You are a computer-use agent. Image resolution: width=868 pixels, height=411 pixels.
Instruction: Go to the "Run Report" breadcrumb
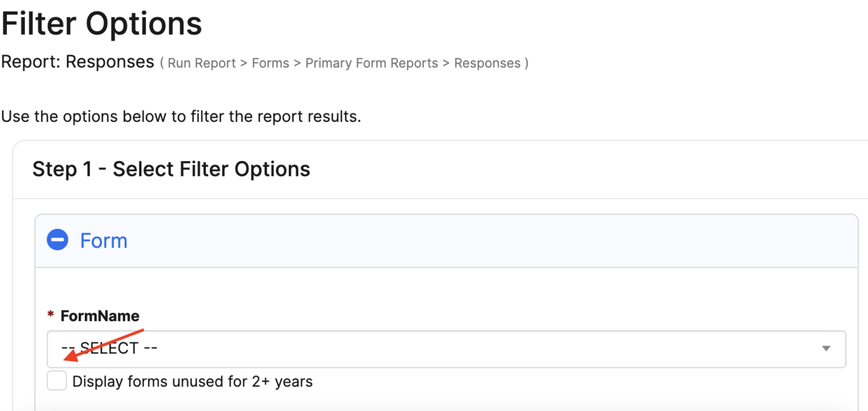[x=202, y=63]
